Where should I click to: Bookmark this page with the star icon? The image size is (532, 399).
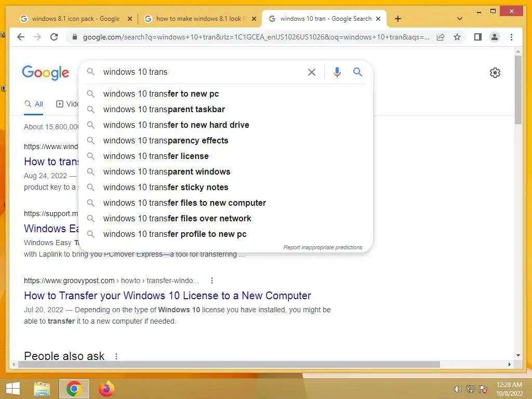point(457,37)
